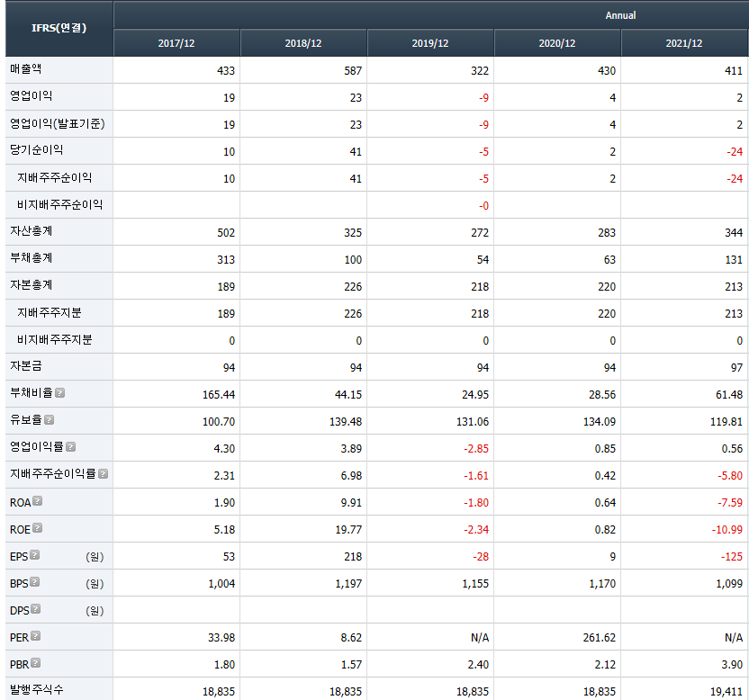749x700 pixels.
Task: Click the 영업이익(발표기준) row label
Action: [58, 123]
